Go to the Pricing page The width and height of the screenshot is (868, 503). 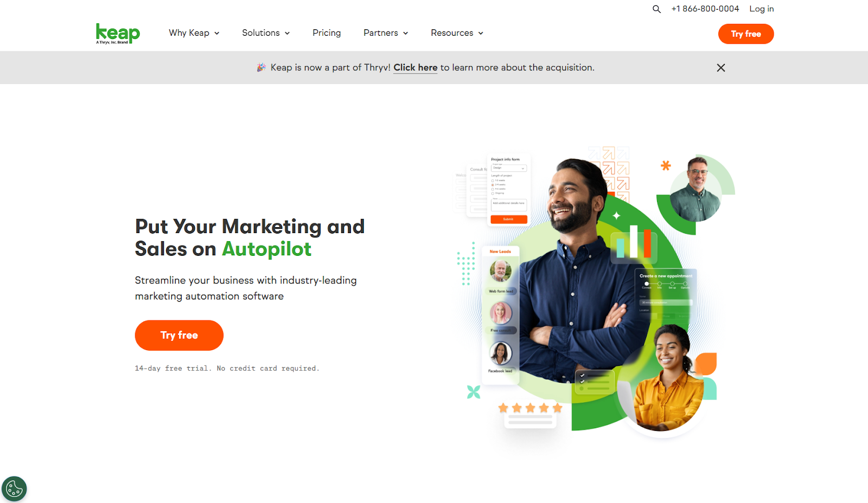(x=327, y=33)
